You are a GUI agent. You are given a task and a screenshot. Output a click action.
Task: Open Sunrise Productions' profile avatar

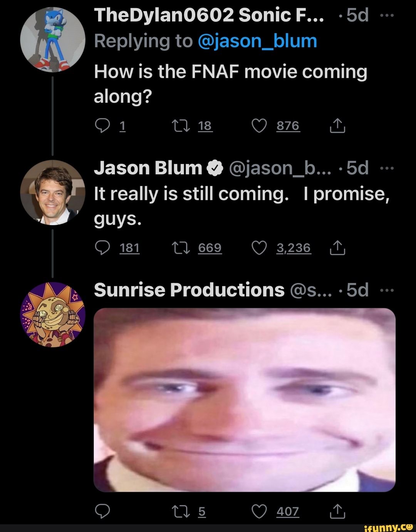[52, 315]
